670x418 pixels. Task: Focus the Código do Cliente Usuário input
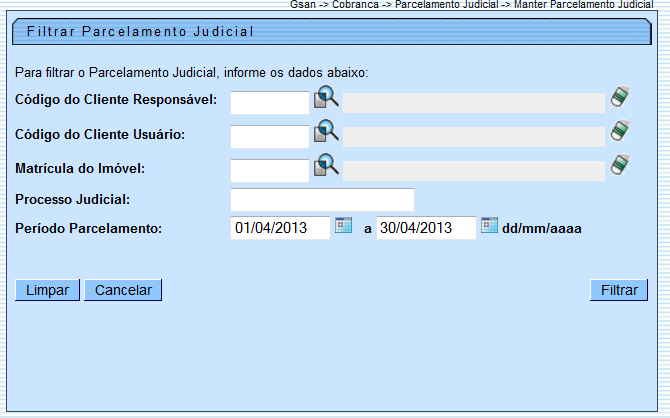click(x=270, y=137)
